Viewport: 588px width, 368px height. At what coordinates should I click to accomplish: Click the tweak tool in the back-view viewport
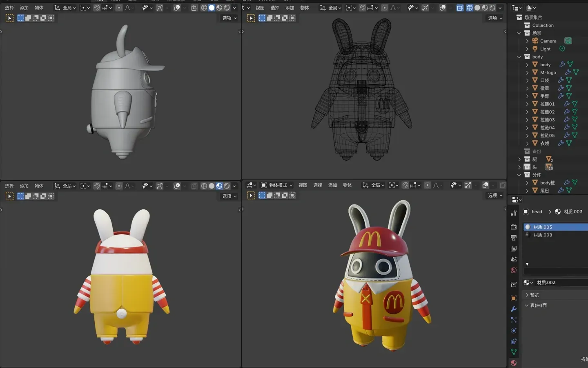tap(9, 196)
